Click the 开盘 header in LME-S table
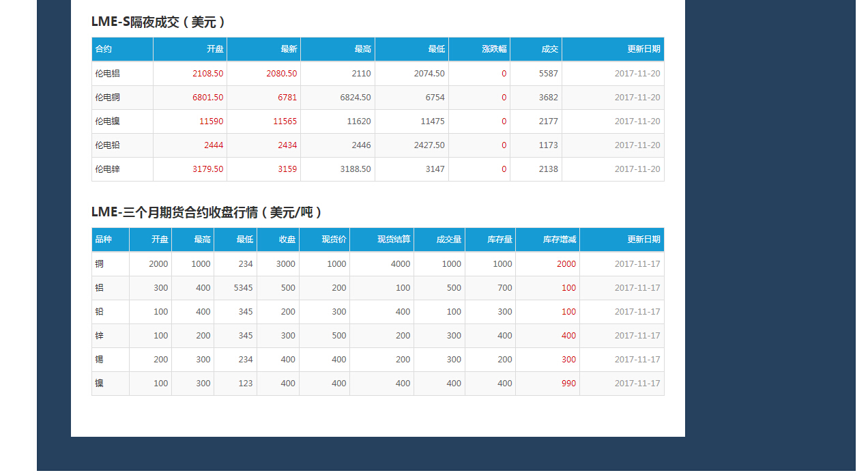 (x=215, y=49)
